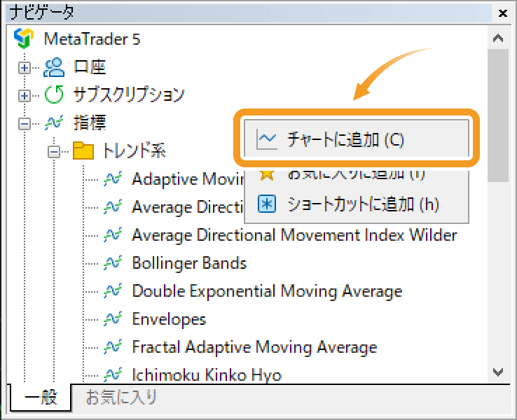
Task: Choose チャートに追加 (C) from context menu
Action: tap(357, 139)
